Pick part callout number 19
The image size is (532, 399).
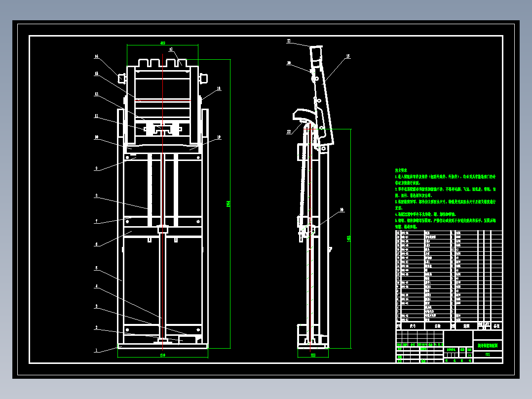coord(219,137)
